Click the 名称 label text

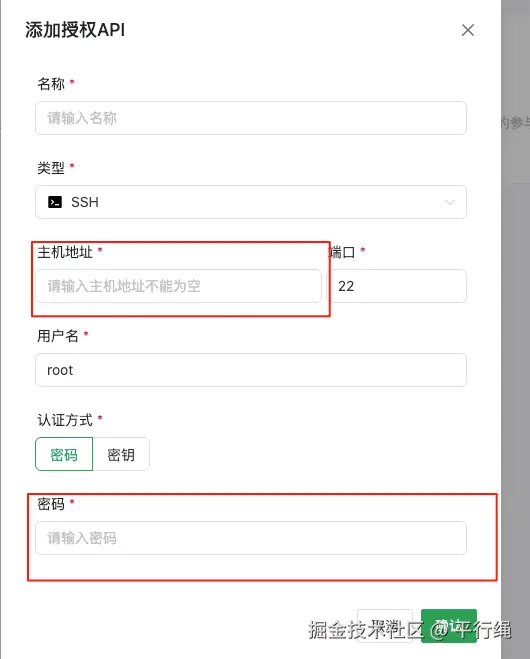coord(51,84)
